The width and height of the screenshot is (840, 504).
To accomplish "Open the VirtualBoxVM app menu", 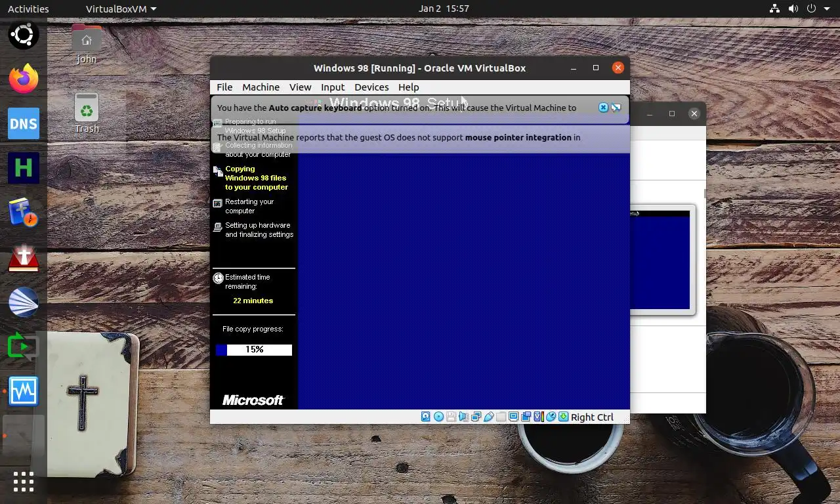I will point(121,9).
